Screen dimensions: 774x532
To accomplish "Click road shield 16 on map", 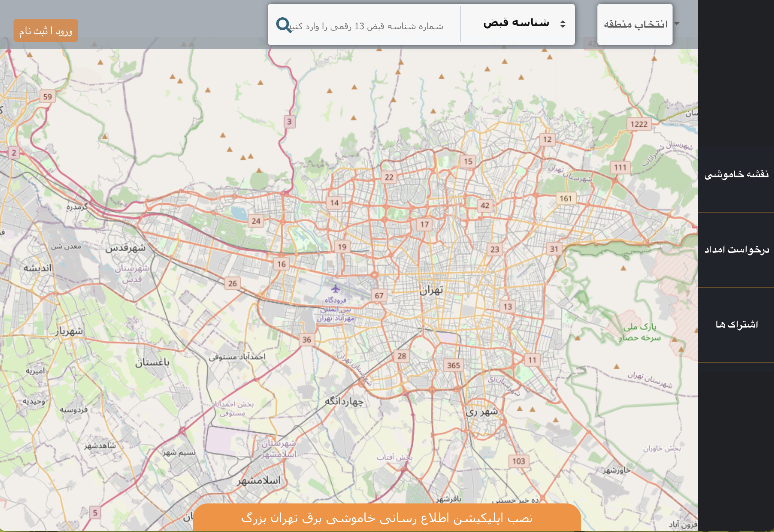I will tap(282, 264).
